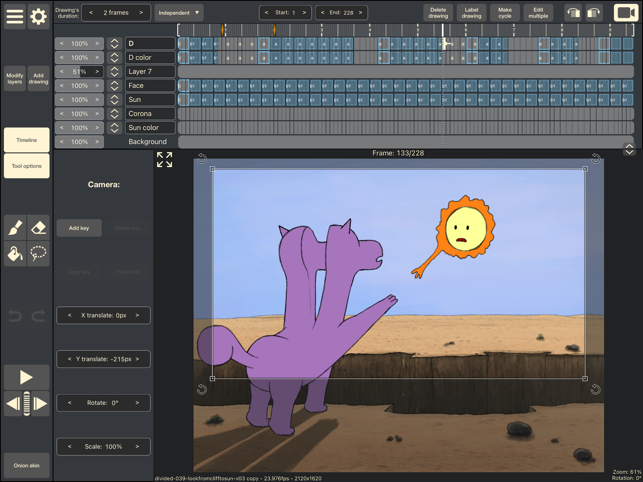Increase drawing duration beyond 2 frames
643x482 pixels.
(141, 13)
